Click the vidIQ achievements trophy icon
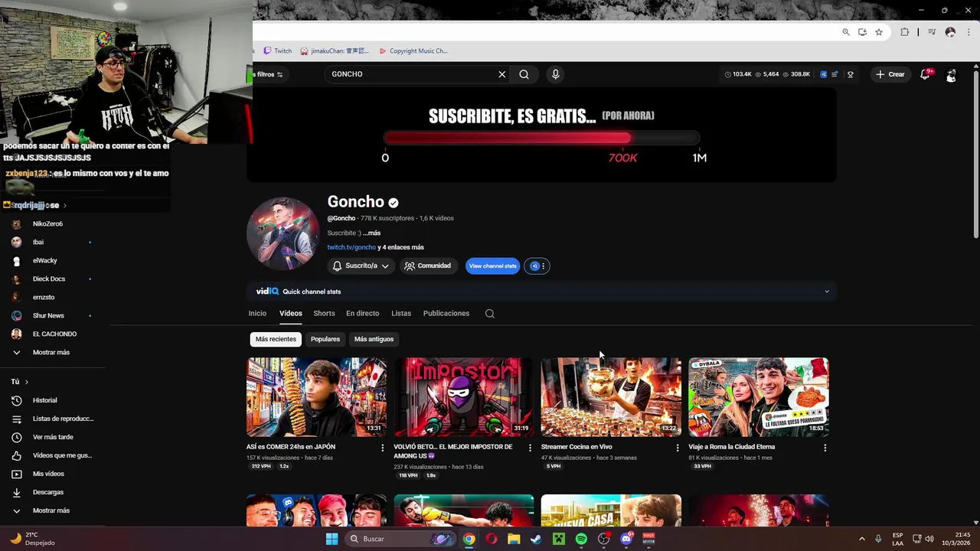The width and height of the screenshot is (980, 551). tap(850, 74)
